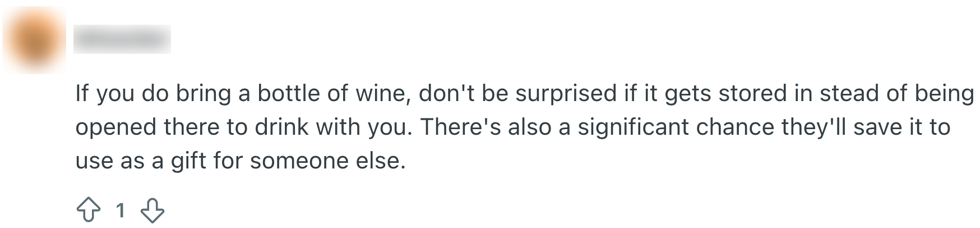Click the word "If" starting the comment
The width and height of the screenshot is (980, 228).
click(x=82, y=93)
